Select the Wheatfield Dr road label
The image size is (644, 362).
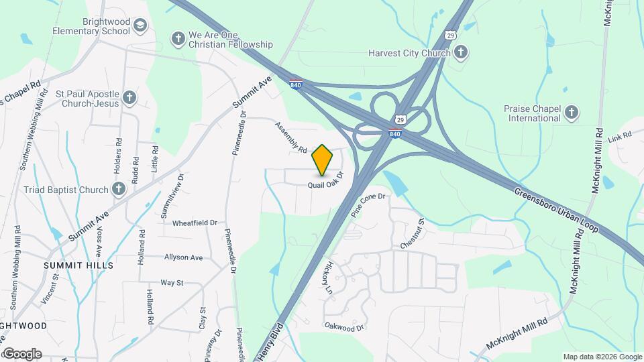click(x=195, y=223)
